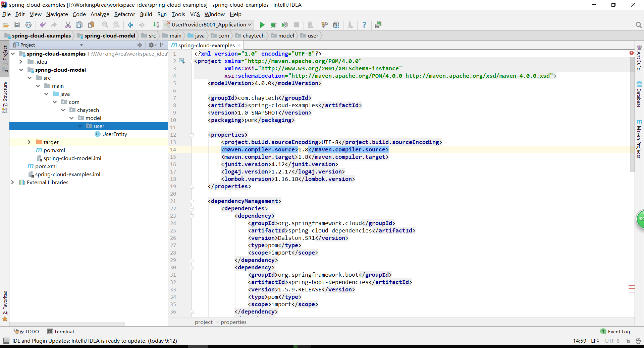Click the Save All floppy icon
This screenshot has width=644, height=348.
coord(17,25)
